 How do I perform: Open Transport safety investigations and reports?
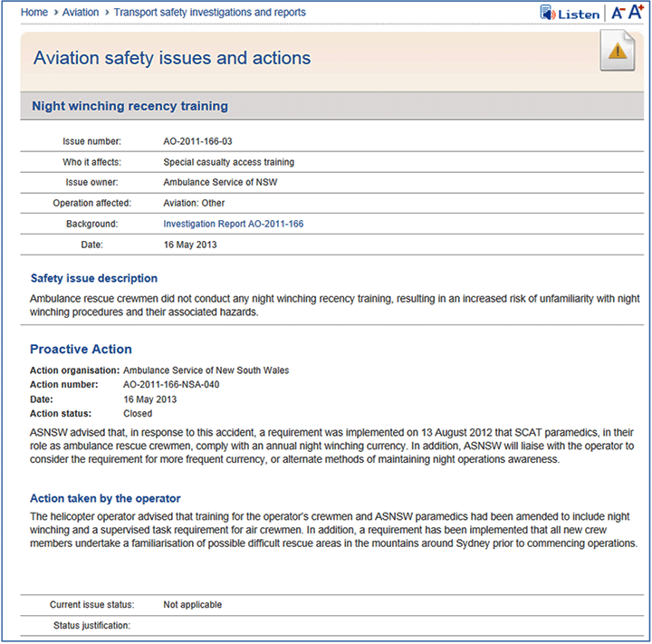pyautogui.click(x=209, y=13)
